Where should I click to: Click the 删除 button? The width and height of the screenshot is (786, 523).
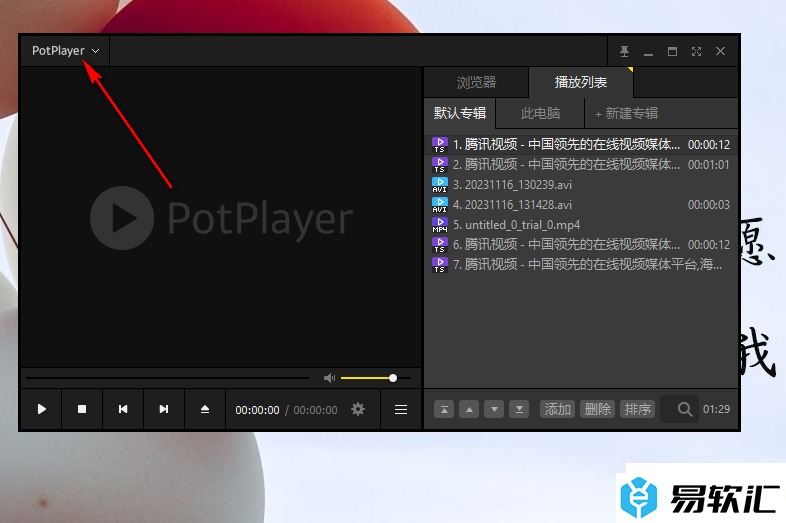[598, 409]
